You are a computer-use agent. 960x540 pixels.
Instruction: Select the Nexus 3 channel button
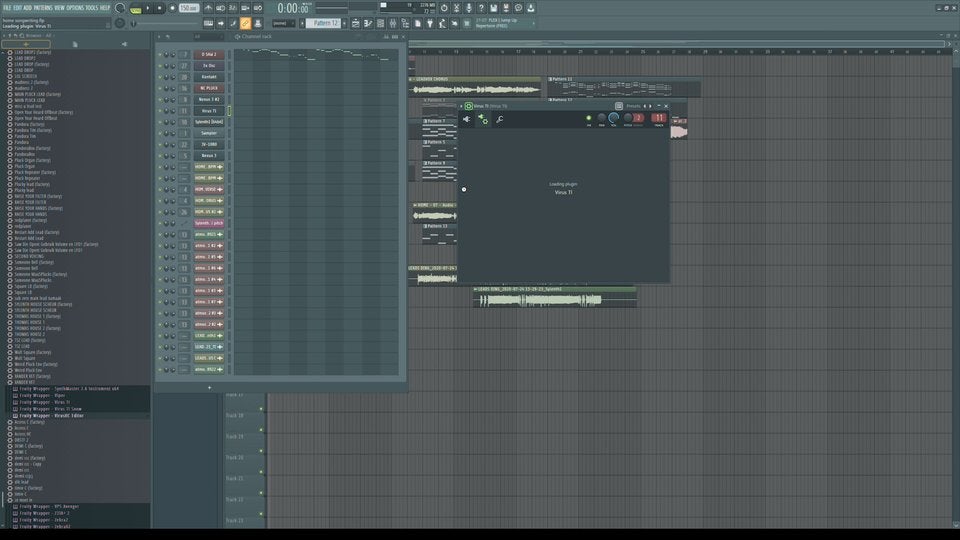(x=208, y=155)
